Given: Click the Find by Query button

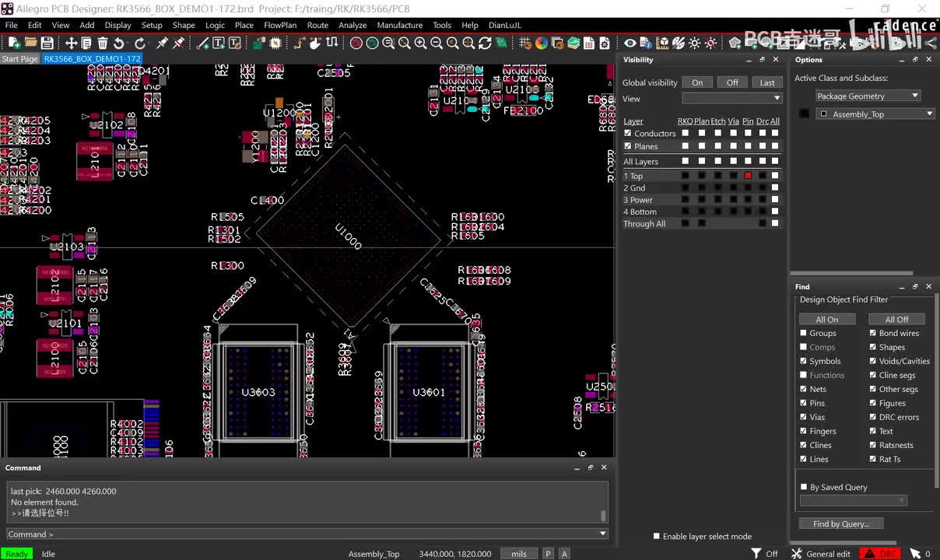Looking at the screenshot, I should pyautogui.click(x=840, y=523).
